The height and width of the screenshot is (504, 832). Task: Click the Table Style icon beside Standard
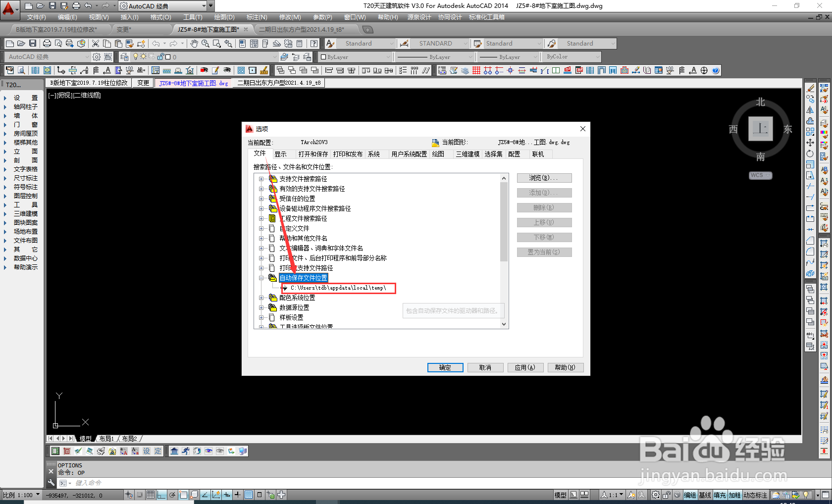[477, 44]
